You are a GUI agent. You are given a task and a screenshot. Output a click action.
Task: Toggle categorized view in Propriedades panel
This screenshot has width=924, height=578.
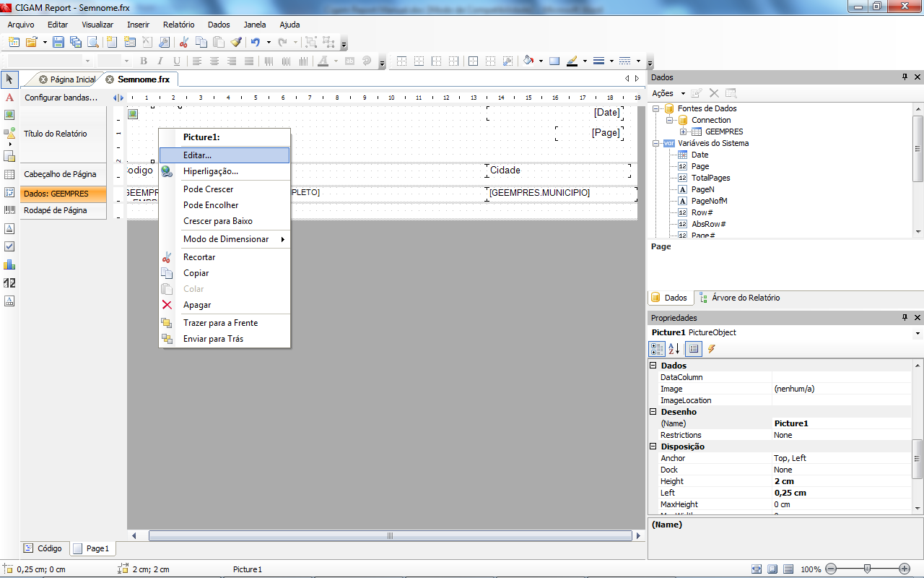657,349
